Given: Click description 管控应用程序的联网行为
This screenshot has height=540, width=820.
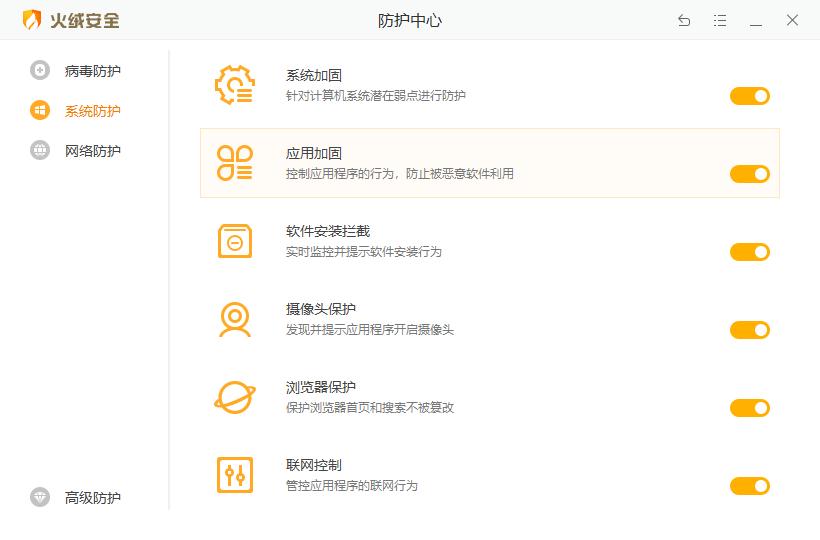Looking at the screenshot, I should point(351,486).
